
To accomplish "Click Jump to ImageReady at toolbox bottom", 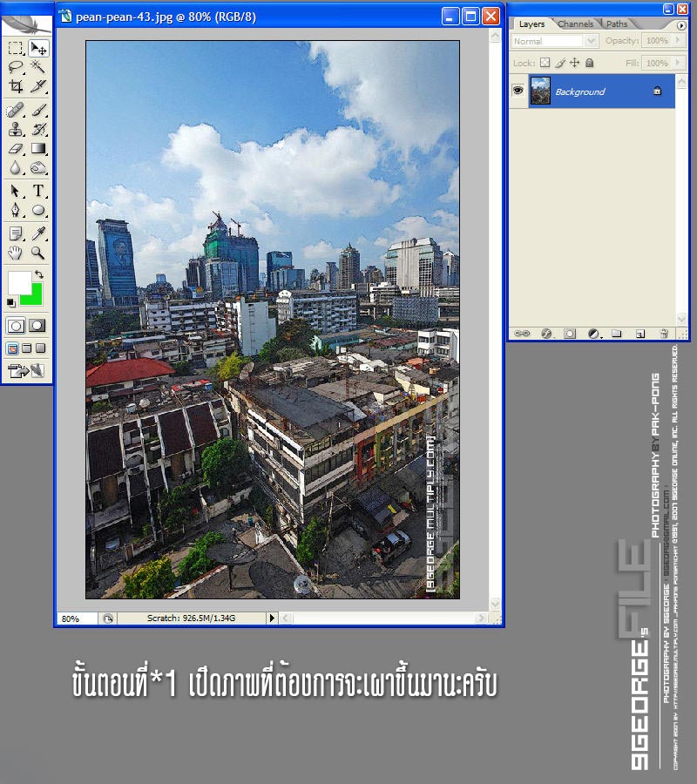I will point(26,370).
